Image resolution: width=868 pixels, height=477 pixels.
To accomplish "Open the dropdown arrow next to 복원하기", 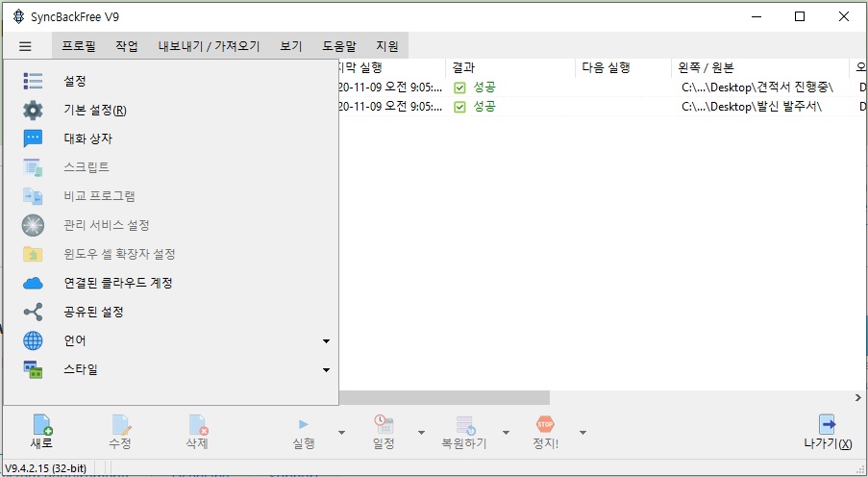I will point(506,433).
